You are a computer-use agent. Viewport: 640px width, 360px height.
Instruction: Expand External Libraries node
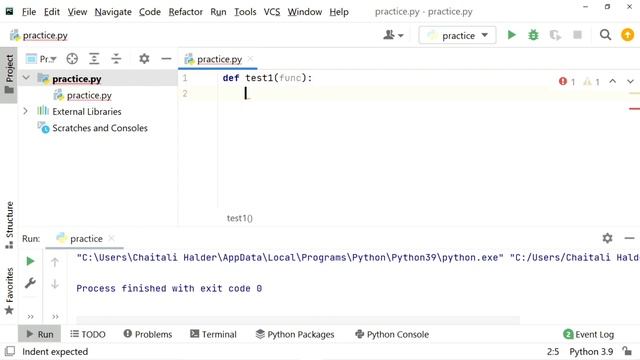point(25,111)
